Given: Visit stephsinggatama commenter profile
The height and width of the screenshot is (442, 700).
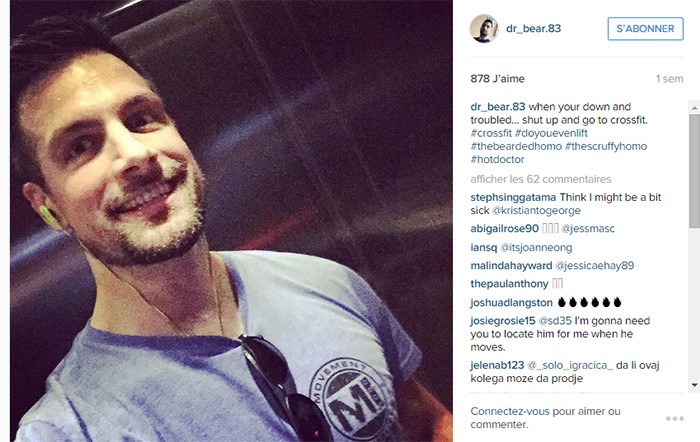Looking at the screenshot, I should coord(513,197).
